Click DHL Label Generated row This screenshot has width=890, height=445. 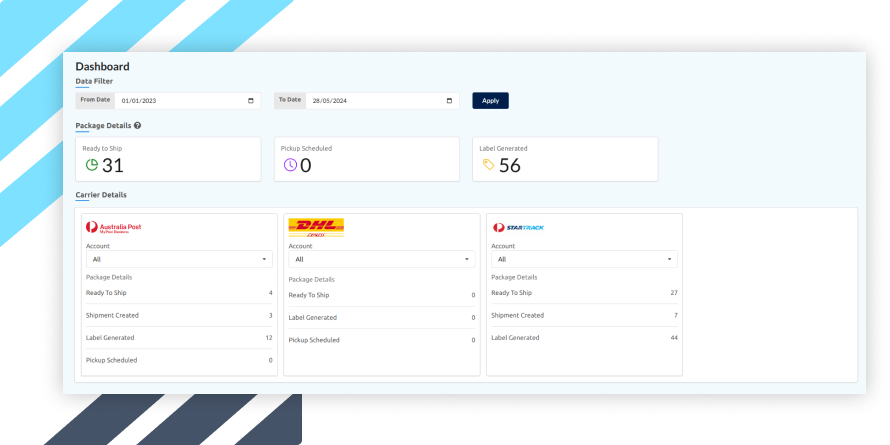coord(382,318)
